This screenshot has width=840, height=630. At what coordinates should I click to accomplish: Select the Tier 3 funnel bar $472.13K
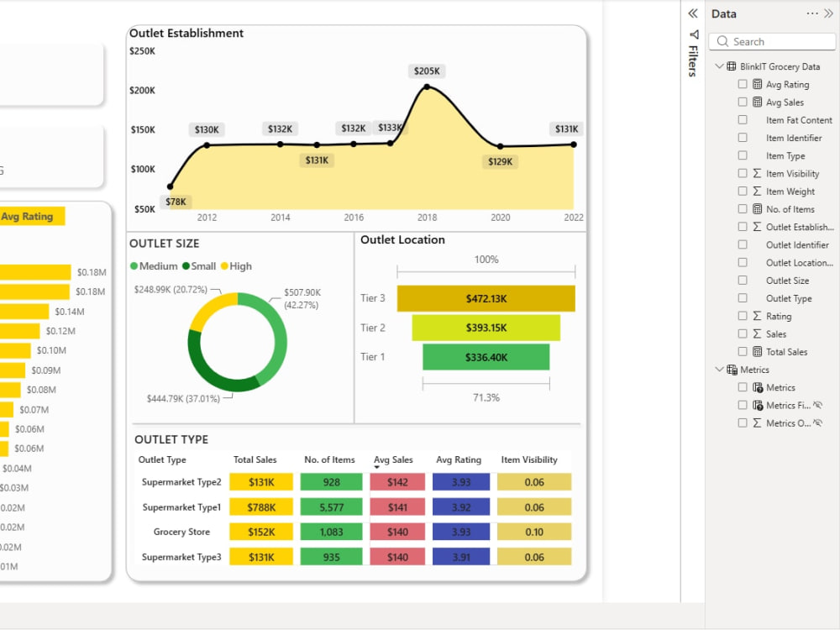point(486,298)
